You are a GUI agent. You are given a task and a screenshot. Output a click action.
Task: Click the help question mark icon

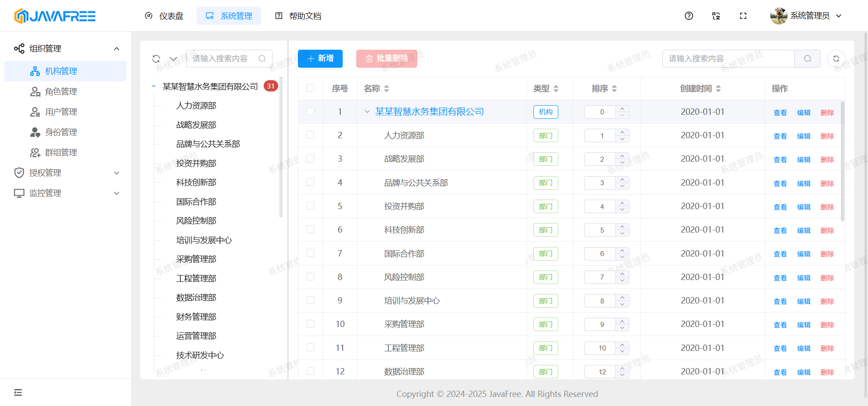click(689, 16)
